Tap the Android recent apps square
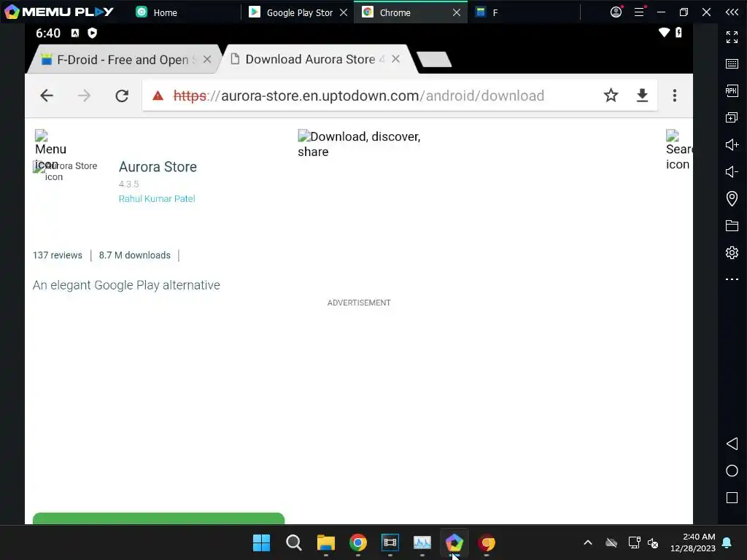This screenshot has width=747, height=560. [x=732, y=497]
